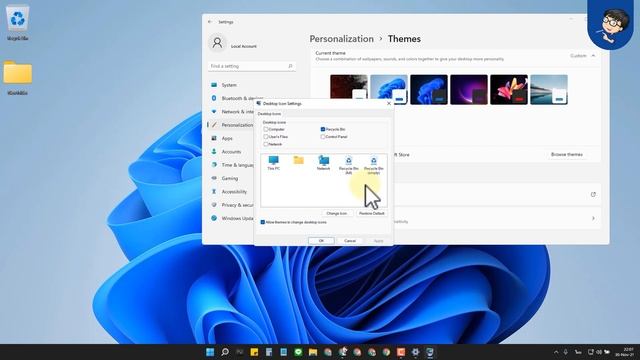Click the Find a setting search box
This screenshot has height=360, width=640.
[x=252, y=66]
